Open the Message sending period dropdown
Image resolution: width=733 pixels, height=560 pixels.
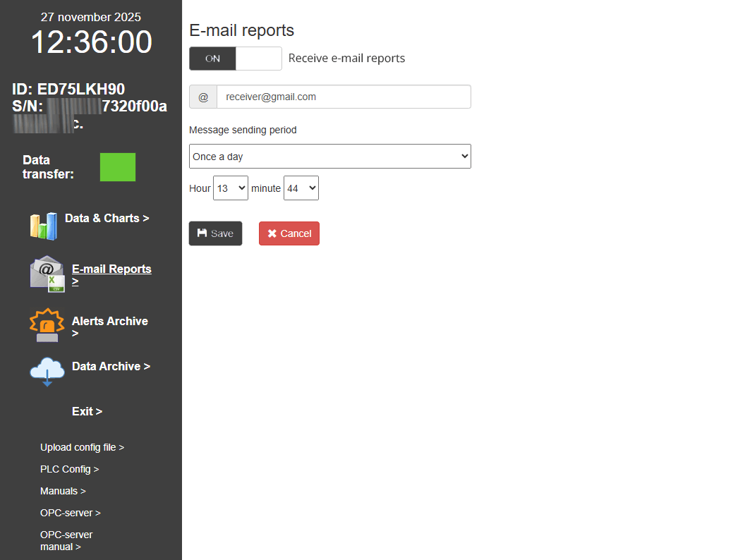pos(329,157)
